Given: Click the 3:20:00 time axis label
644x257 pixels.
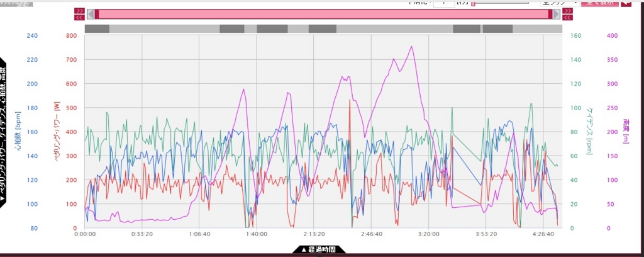Looking at the screenshot, I should (428, 234).
